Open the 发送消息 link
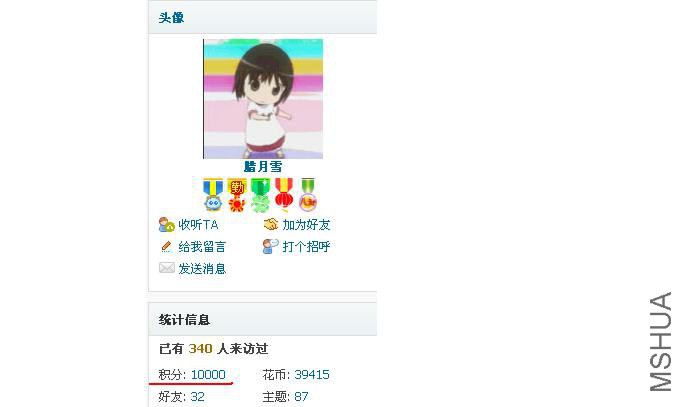683x407 pixels. 202,268
